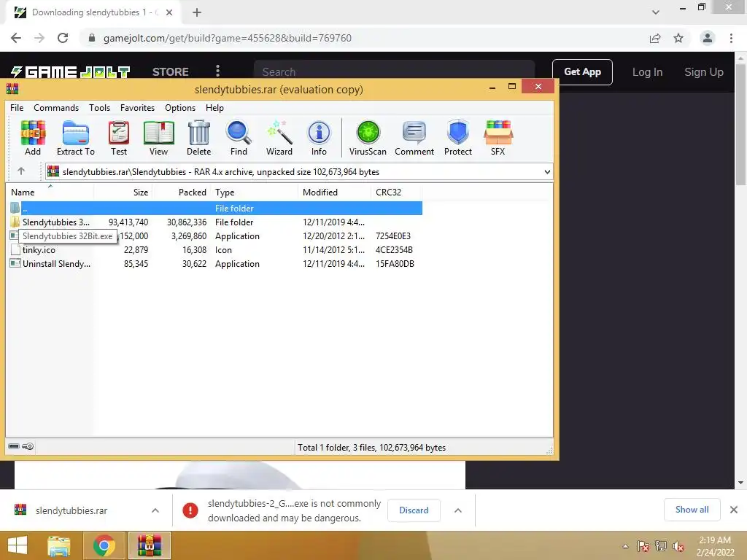The height and width of the screenshot is (560, 747).
Task: Create SFX archive icon
Action: click(498, 138)
